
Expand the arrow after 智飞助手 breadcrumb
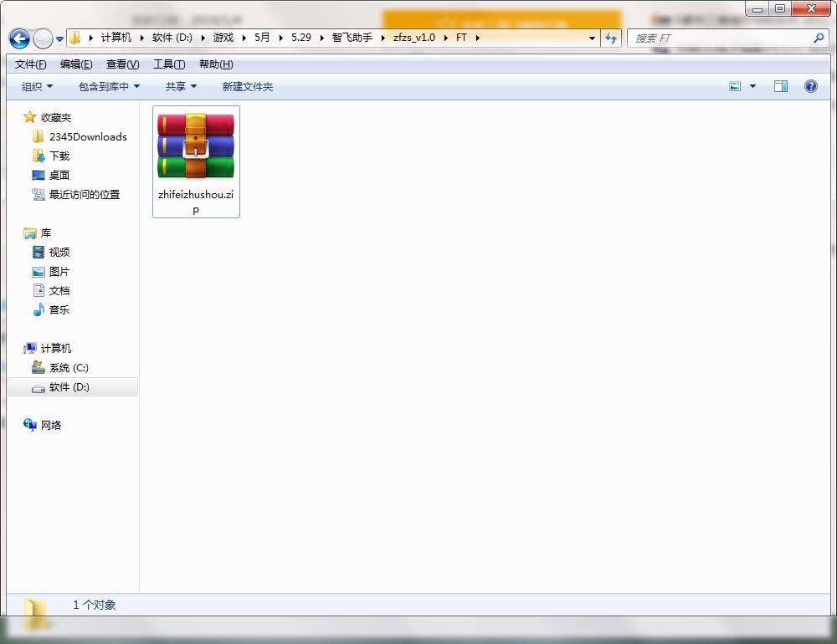(x=383, y=38)
